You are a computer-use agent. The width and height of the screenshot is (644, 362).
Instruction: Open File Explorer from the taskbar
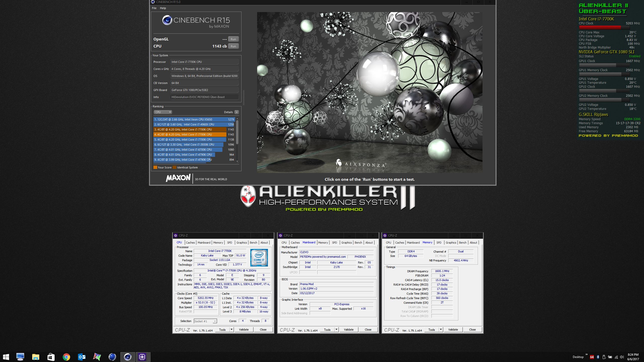tap(36, 357)
